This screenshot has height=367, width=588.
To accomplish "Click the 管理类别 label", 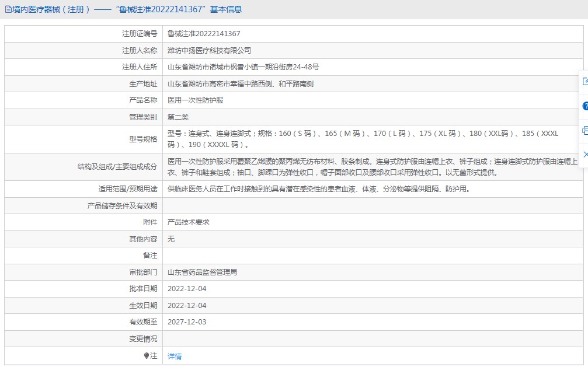I will click(x=143, y=117).
